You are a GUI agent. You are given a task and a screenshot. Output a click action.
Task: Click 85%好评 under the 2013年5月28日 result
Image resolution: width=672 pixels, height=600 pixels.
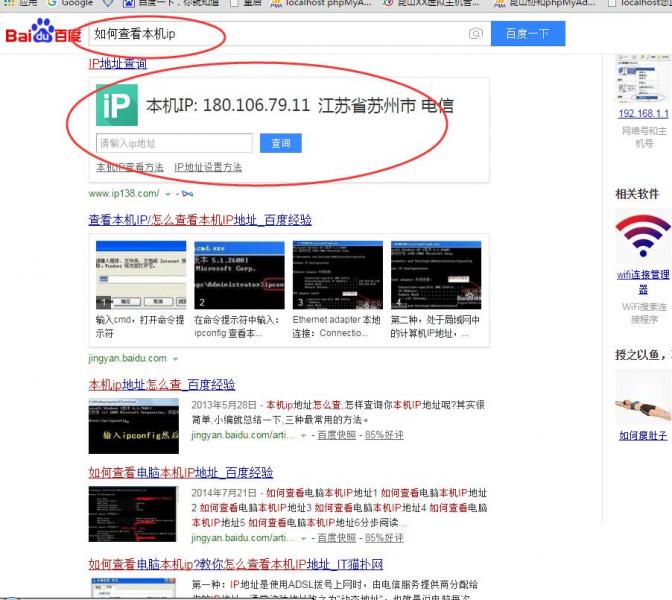click(x=384, y=435)
